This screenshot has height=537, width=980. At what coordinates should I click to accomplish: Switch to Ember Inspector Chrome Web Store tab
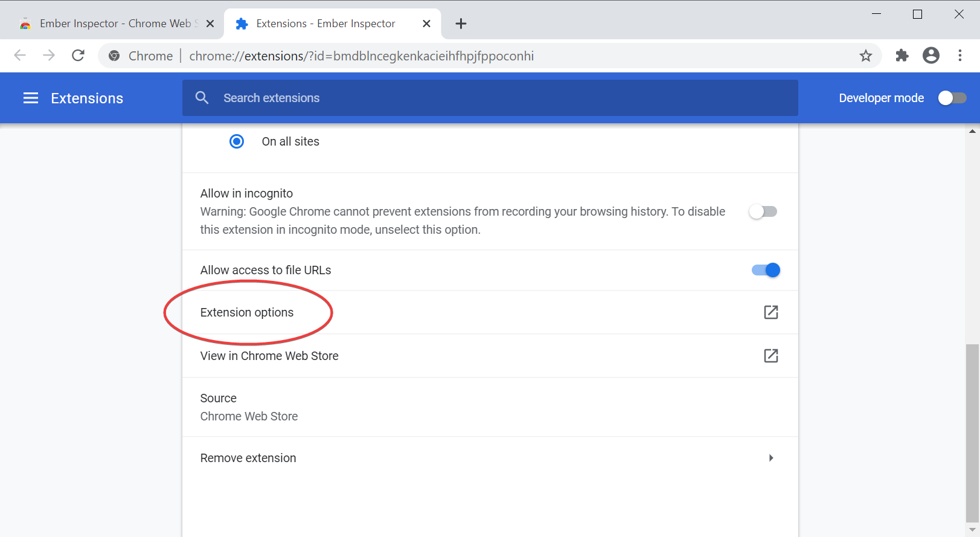tap(115, 24)
